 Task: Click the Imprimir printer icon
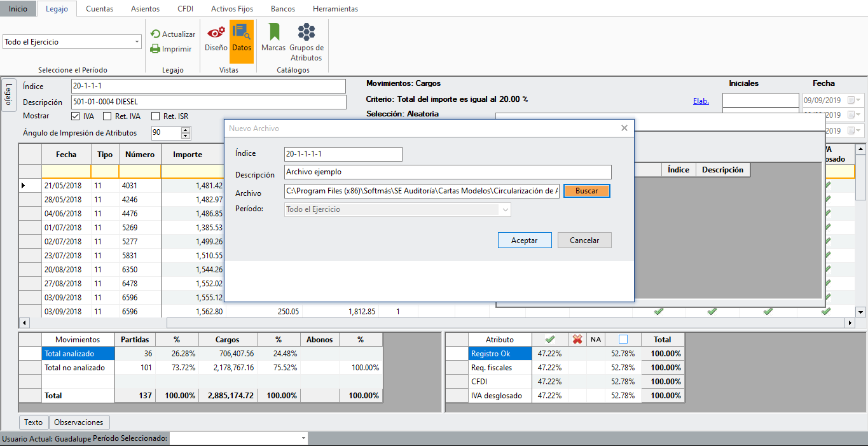pos(155,49)
